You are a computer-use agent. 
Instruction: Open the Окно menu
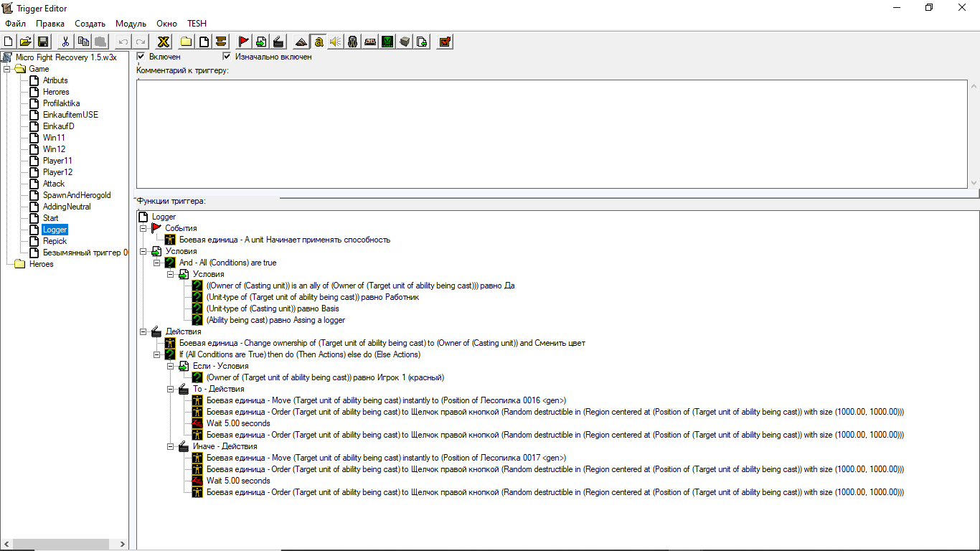tap(166, 24)
